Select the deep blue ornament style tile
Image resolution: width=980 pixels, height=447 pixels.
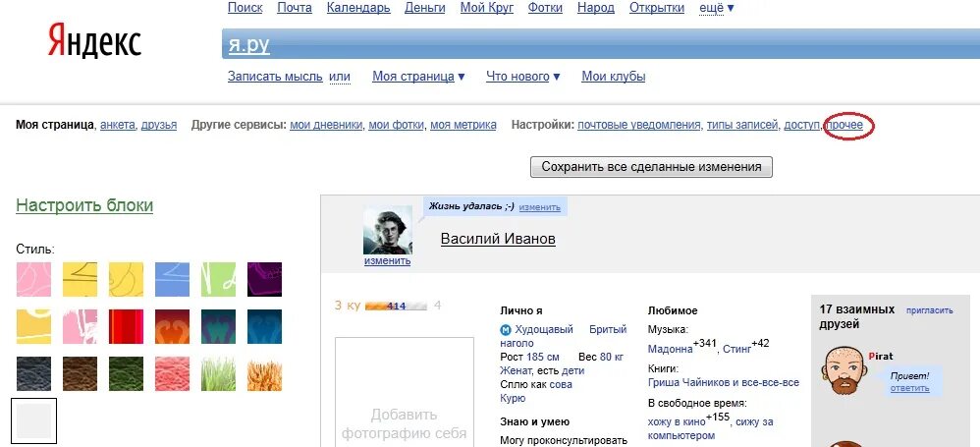tap(264, 326)
